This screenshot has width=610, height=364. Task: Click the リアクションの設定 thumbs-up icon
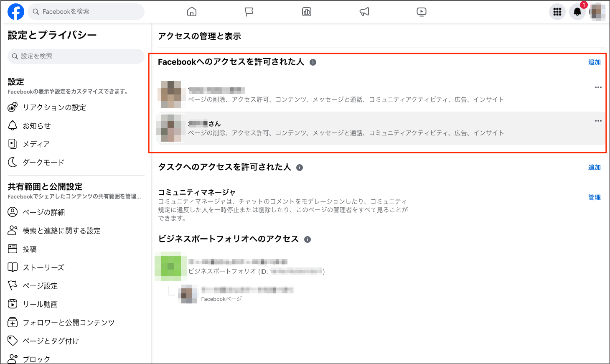click(x=13, y=107)
